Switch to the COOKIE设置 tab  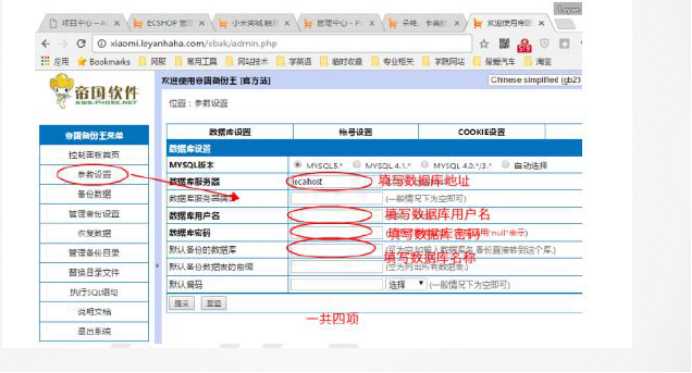(481, 132)
